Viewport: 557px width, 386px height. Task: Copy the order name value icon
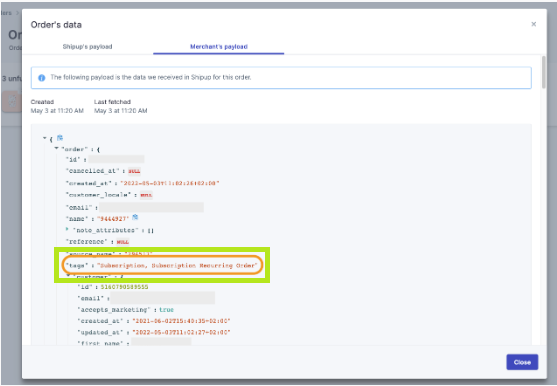(x=135, y=217)
